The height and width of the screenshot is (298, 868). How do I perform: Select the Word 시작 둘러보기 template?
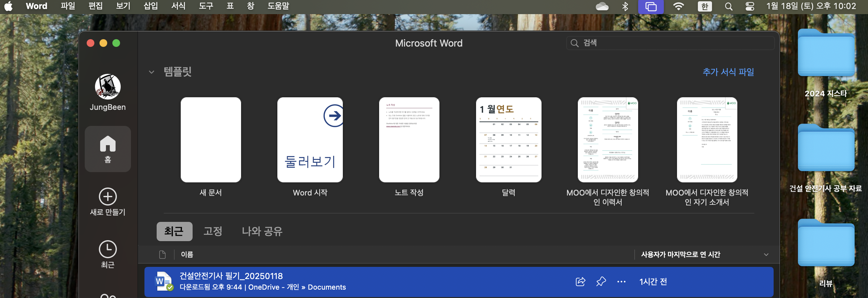[310, 140]
